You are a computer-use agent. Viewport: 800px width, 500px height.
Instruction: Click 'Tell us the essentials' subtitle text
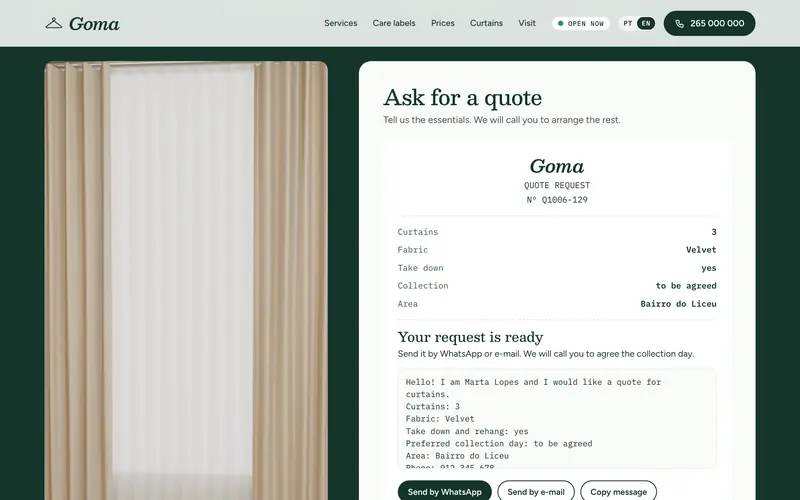point(502,120)
